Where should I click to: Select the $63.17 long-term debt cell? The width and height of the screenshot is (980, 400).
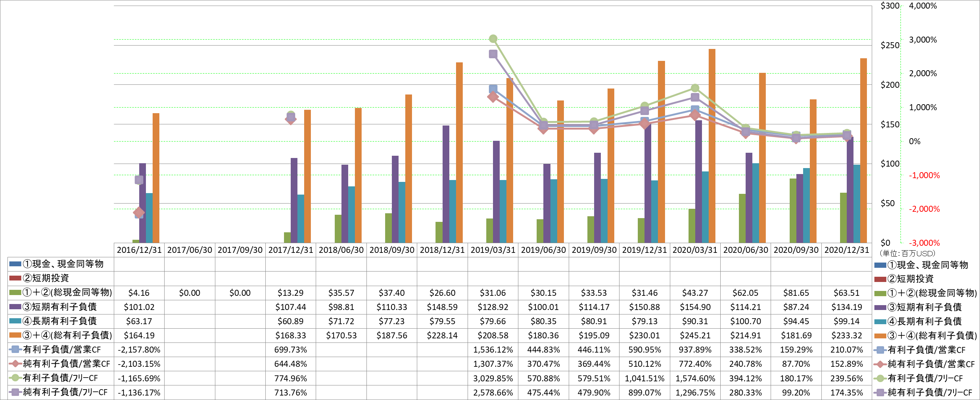point(139,321)
